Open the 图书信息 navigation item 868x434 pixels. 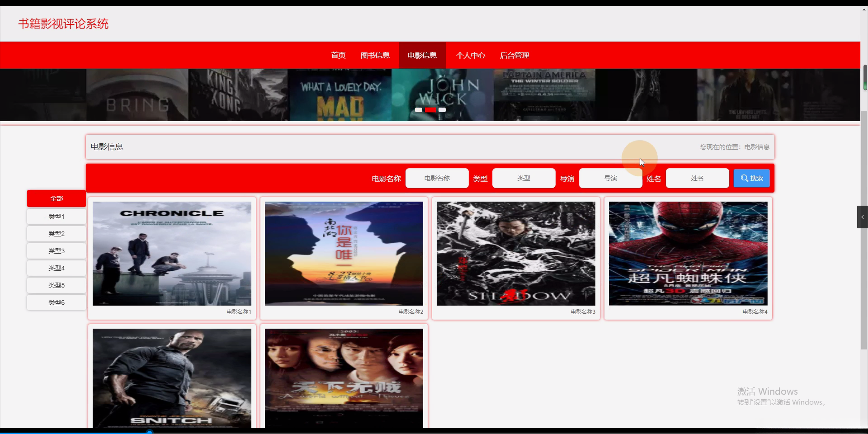point(375,55)
